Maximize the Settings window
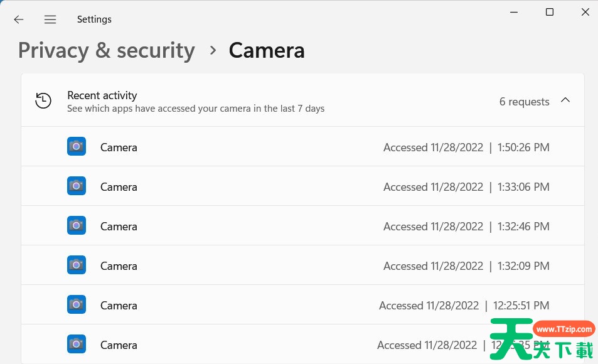Viewport: 598px width, 364px height. 550,12
